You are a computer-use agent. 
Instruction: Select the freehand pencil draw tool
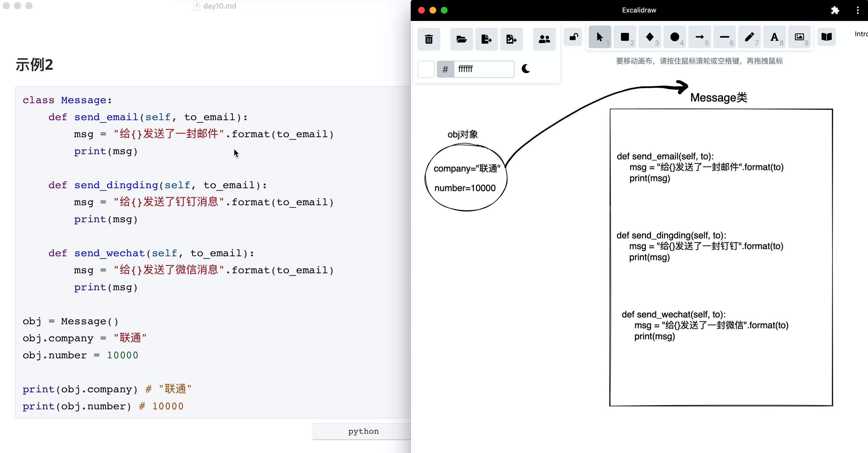[749, 37]
